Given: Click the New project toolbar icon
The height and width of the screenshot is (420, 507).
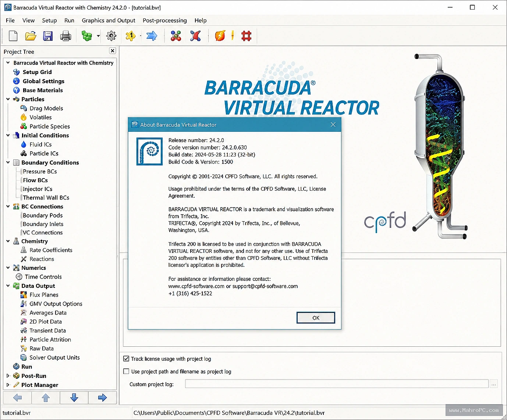Looking at the screenshot, I should [x=13, y=36].
